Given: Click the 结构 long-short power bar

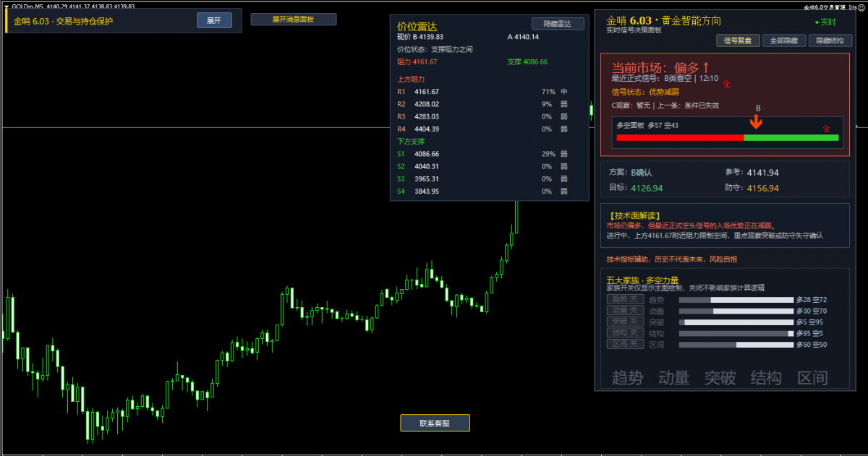Looking at the screenshot, I should point(736,333).
